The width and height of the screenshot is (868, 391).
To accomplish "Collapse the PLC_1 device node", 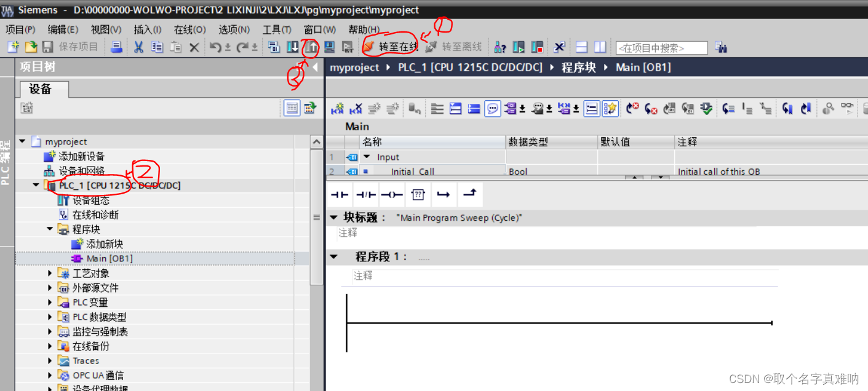I will click(x=37, y=185).
